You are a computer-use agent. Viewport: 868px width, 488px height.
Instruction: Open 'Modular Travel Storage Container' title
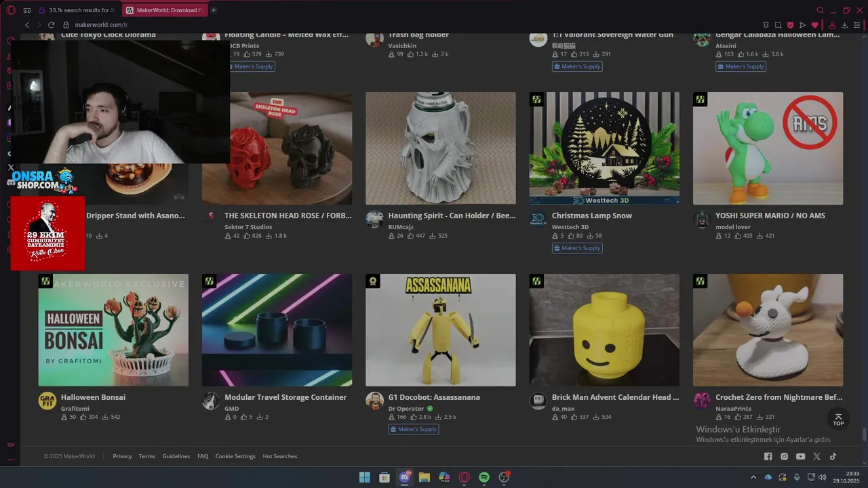click(x=285, y=397)
